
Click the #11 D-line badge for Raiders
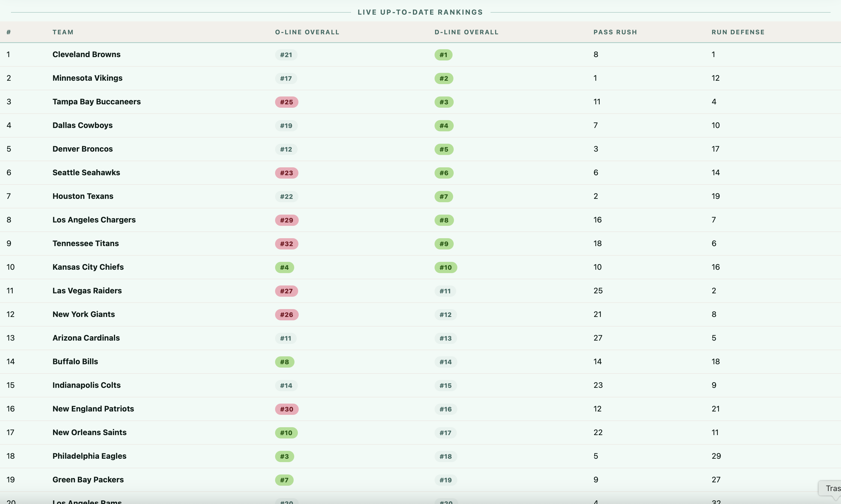coord(445,291)
